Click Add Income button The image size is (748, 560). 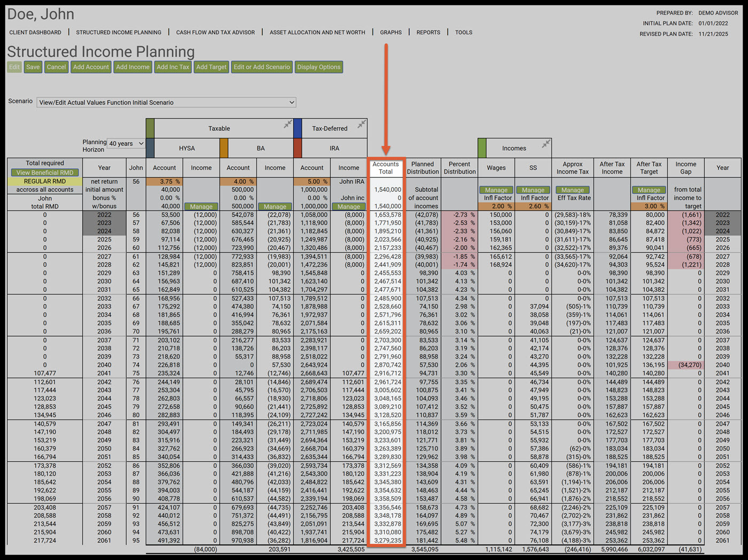[x=133, y=67]
